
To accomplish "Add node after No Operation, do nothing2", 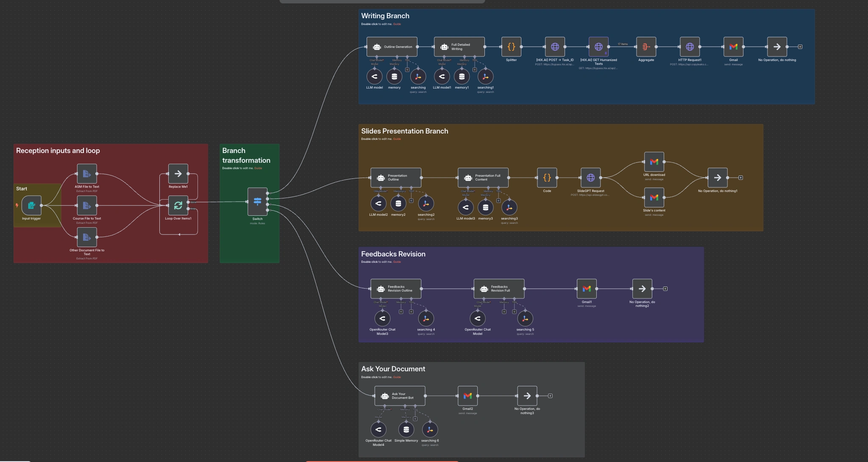I will [x=665, y=289].
